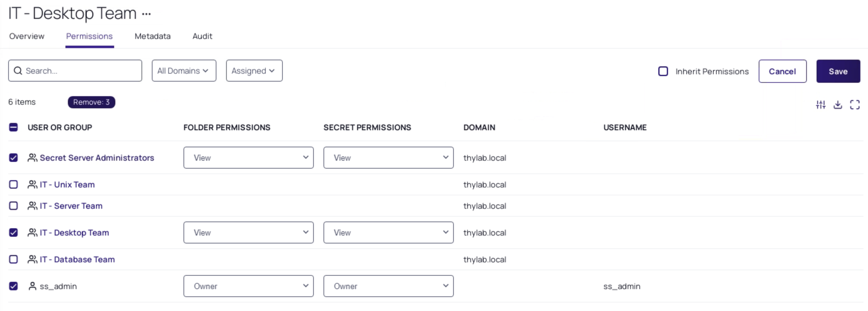Click the group icon next to IT - Unix Team
868x311 pixels.
(32, 185)
